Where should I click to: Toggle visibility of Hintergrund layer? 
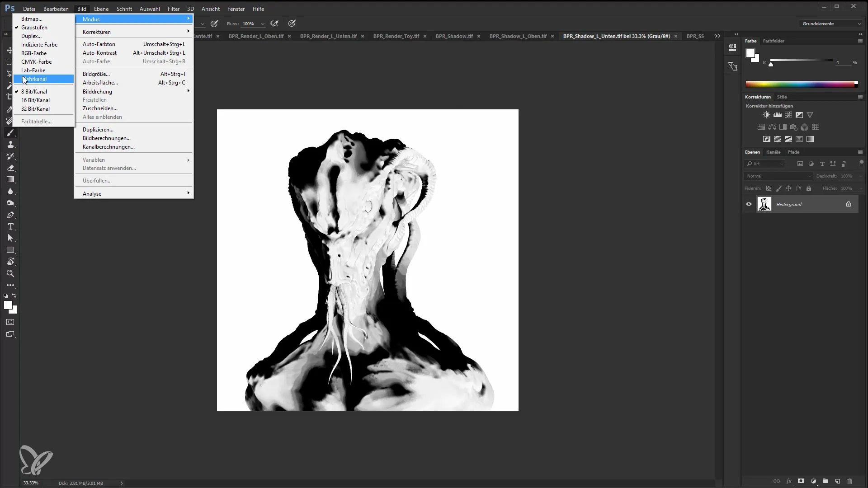click(750, 204)
